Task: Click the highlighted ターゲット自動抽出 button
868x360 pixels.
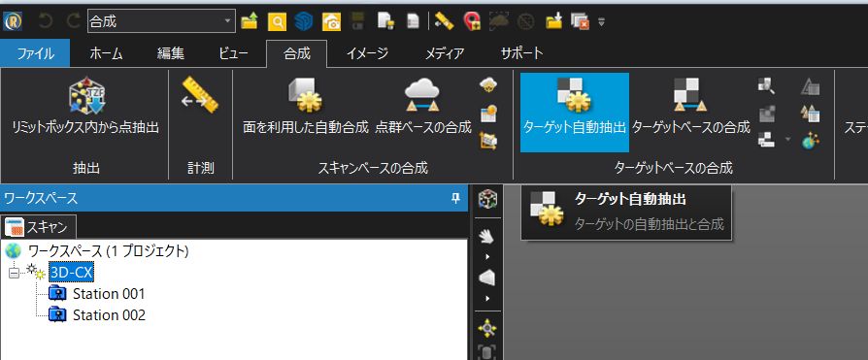Action: [x=575, y=113]
